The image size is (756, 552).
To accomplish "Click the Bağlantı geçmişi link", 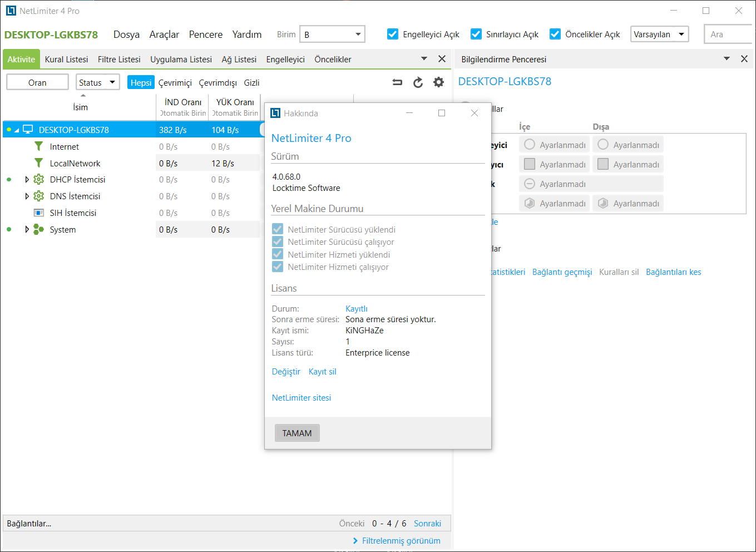I will pyautogui.click(x=562, y=272).
